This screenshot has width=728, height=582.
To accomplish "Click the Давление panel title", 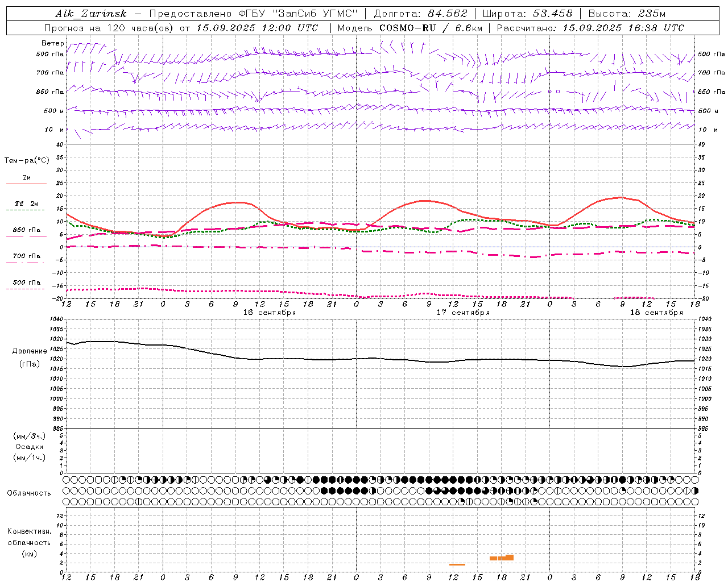I will pos(30,351).
